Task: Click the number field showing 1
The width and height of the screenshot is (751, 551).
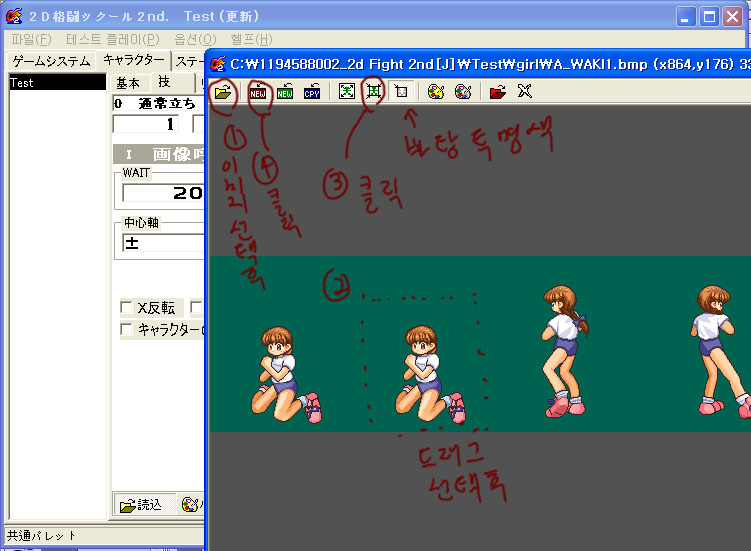Action: pos(146,124)
